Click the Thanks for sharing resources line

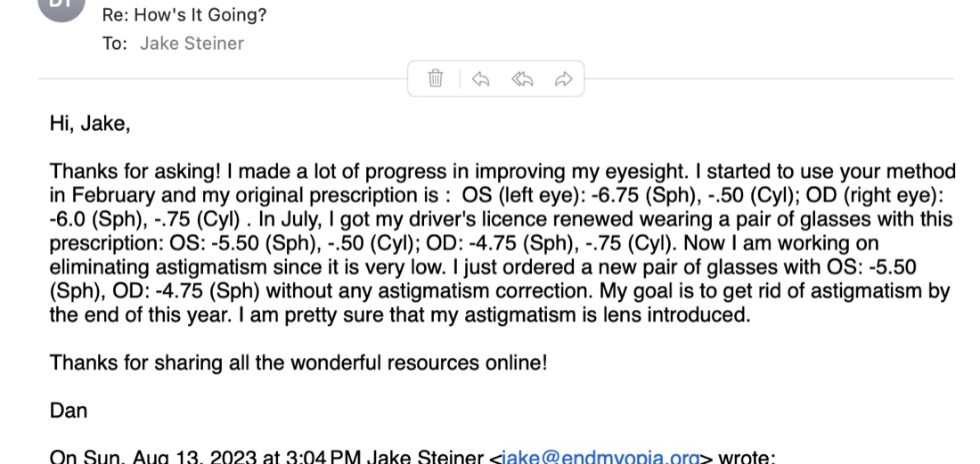298,362
